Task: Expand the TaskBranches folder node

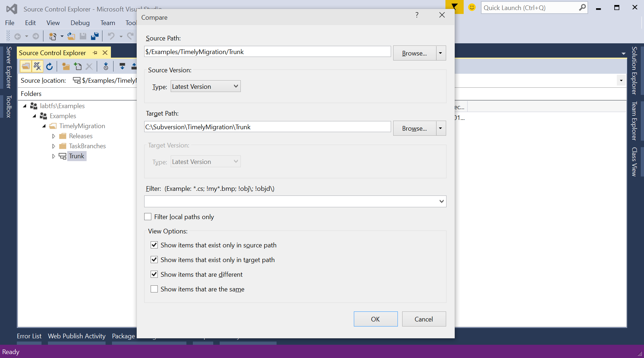Action: click(54, 146)
